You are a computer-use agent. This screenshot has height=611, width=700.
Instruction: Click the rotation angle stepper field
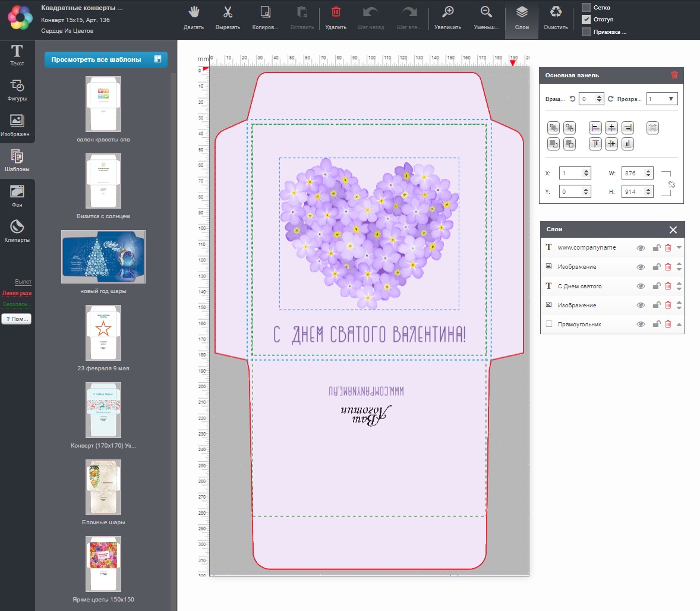(591, 99)
